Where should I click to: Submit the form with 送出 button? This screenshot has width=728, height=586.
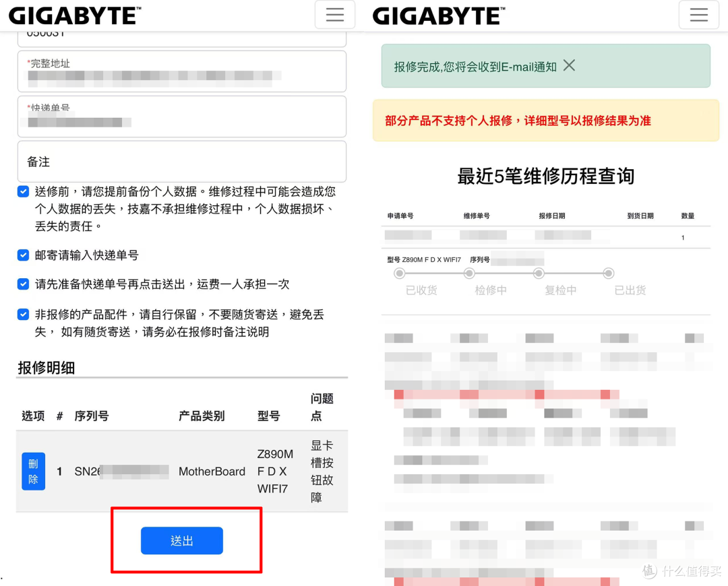182,540
